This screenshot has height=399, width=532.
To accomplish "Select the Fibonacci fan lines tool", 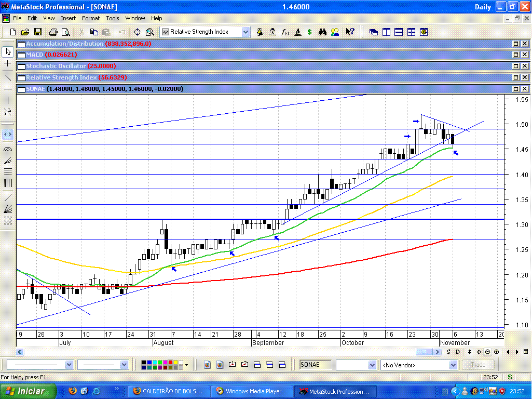I will pos(8,161).
